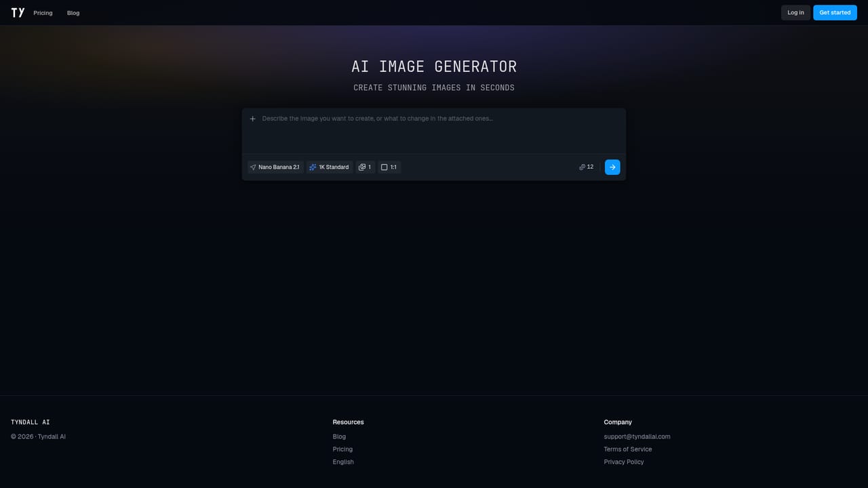
Task: Click the English language link in footer
Action: tap(343, 462)
